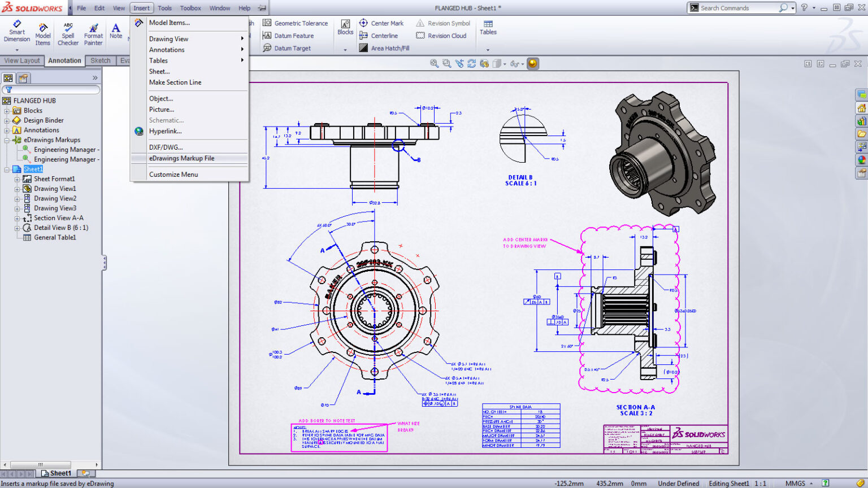Insert a Revision Cloud

[x=442, y=35]
